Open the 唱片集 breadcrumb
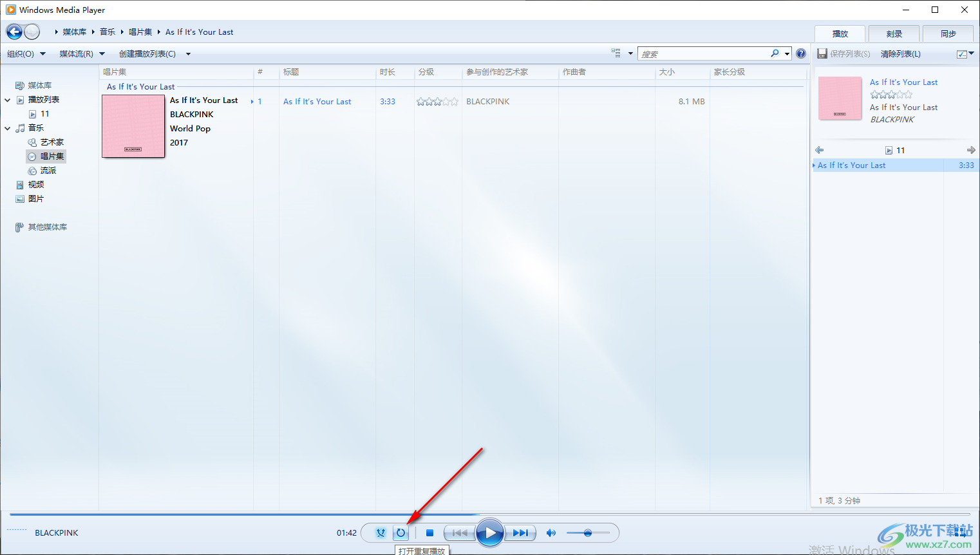 pyautogui.click(x=140, y=32)
